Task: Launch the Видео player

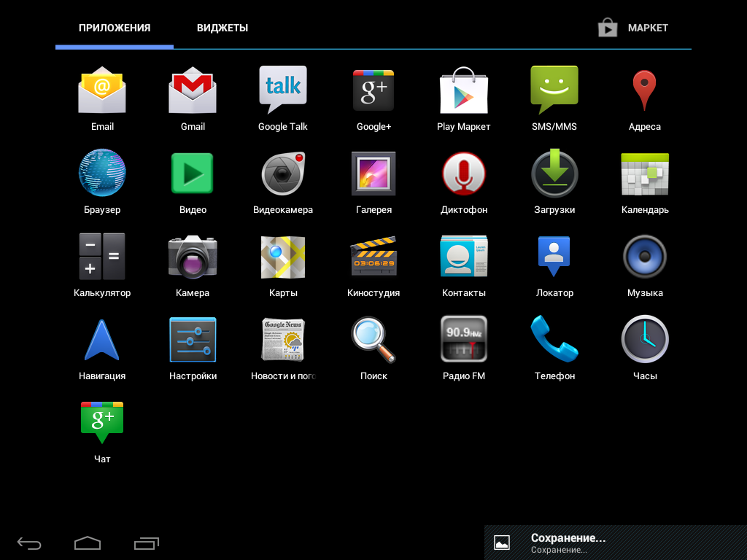Action: (x=193, y=182)
